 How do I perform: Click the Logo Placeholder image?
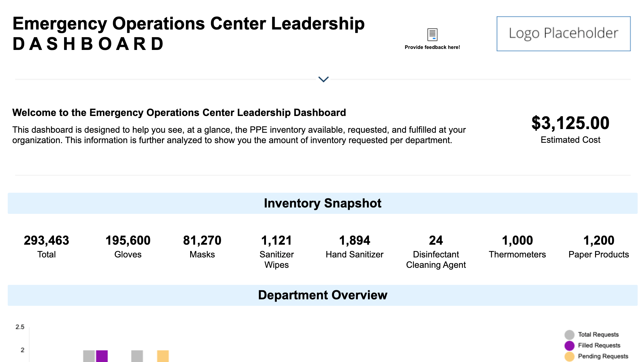click(563, 34)
